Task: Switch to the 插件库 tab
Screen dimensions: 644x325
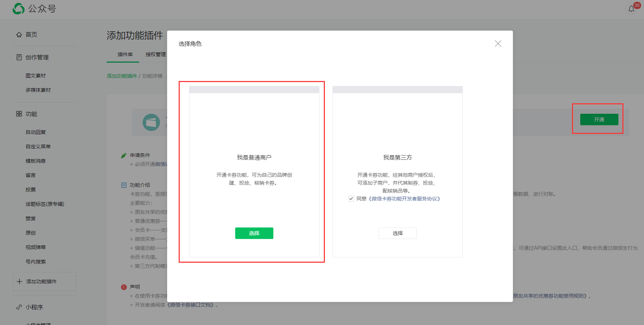Action: point(125,54)
